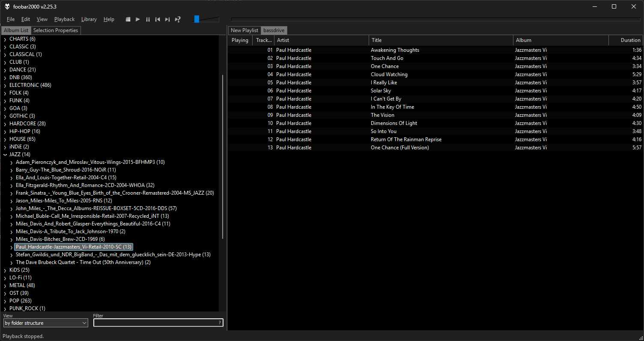Click the Random playback toolbar icon
Screen dimensions: 644x341
pos(178,19)
